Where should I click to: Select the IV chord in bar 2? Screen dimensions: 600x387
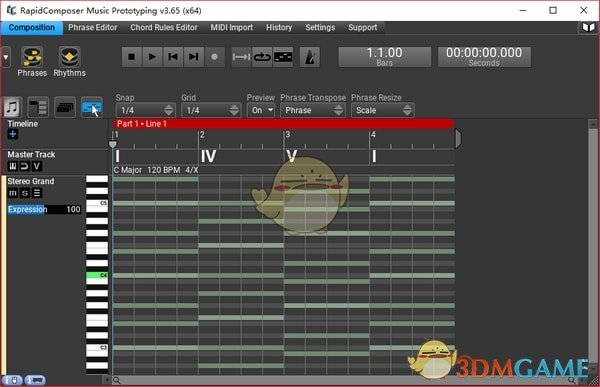(x=209, y=156)
